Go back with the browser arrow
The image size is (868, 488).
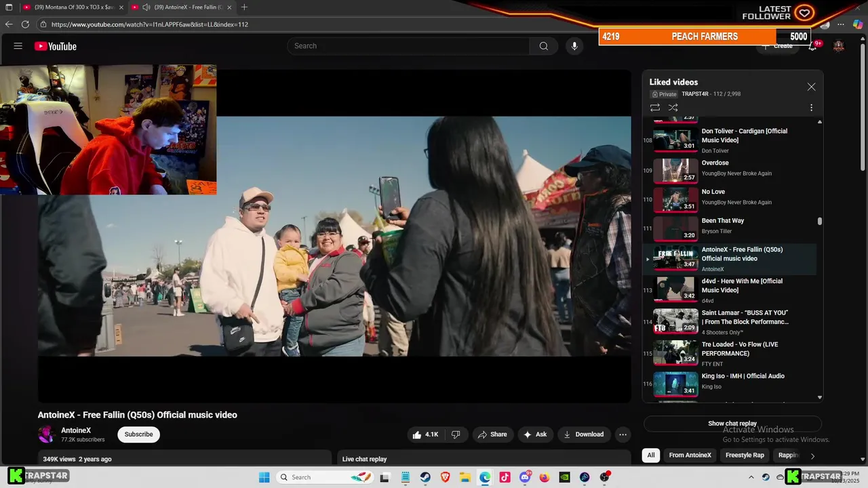tap(9, 24)
